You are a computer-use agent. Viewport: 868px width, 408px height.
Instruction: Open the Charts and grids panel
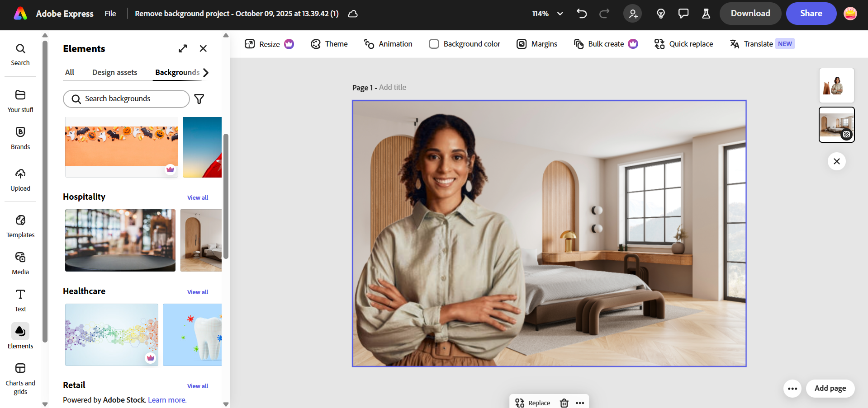point(20,374)
